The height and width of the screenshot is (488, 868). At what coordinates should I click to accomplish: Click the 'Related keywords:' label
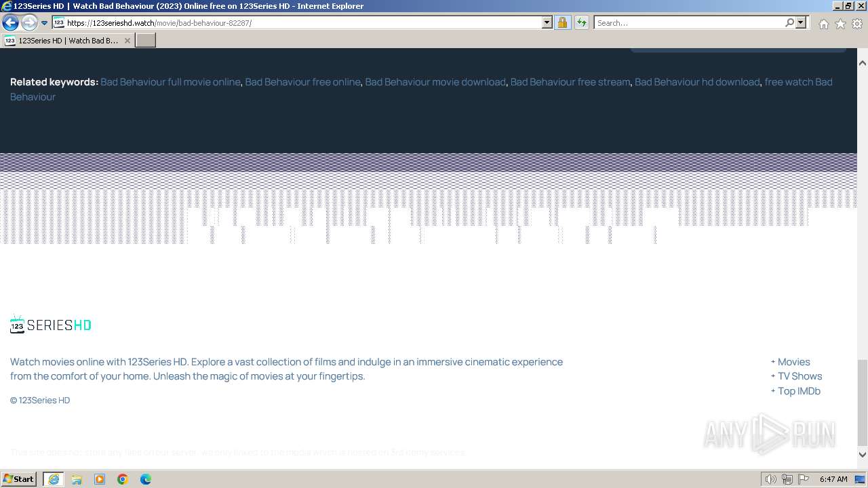[x=54, y=82]
